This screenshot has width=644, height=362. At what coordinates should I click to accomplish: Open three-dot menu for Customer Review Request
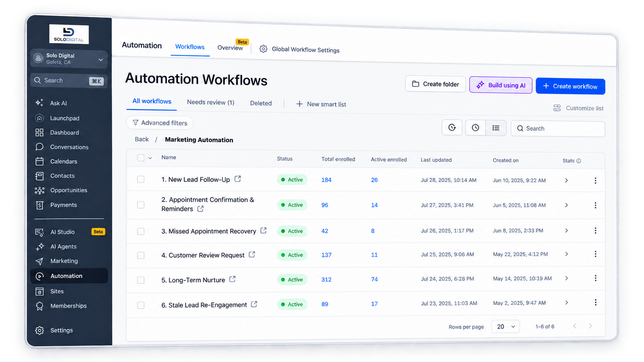click(x=595, y=254)
